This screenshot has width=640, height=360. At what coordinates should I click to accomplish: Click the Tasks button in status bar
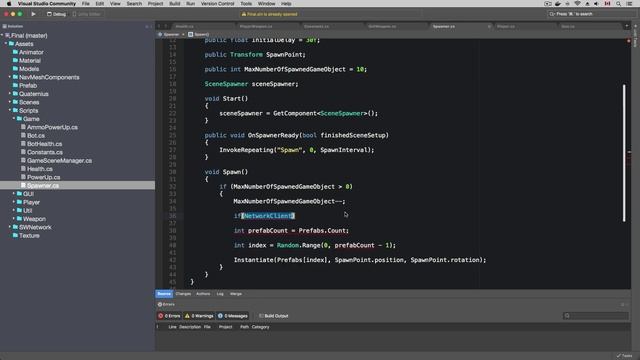click(624, 356)
